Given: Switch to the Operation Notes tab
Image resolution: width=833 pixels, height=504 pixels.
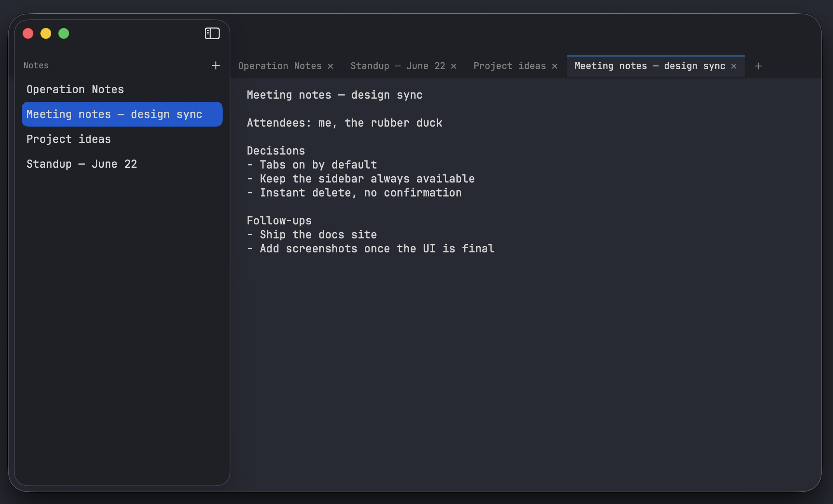Looking at the screenshot, I should click(280, 66).
